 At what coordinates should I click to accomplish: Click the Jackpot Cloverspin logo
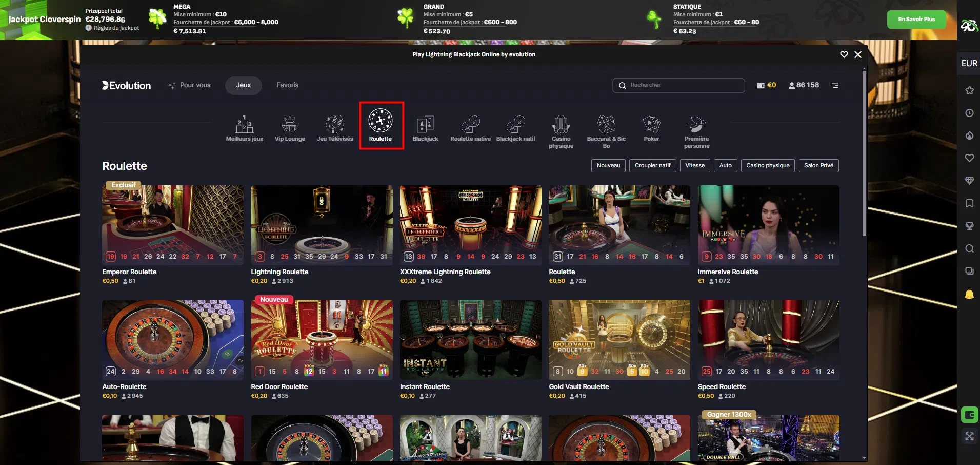tap(45, 20)
